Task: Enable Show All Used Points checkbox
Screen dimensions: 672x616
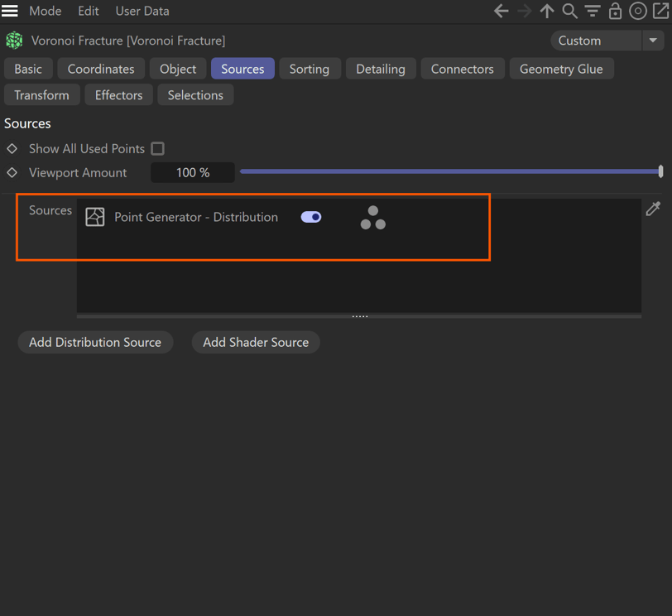Action: coord(158,149)
